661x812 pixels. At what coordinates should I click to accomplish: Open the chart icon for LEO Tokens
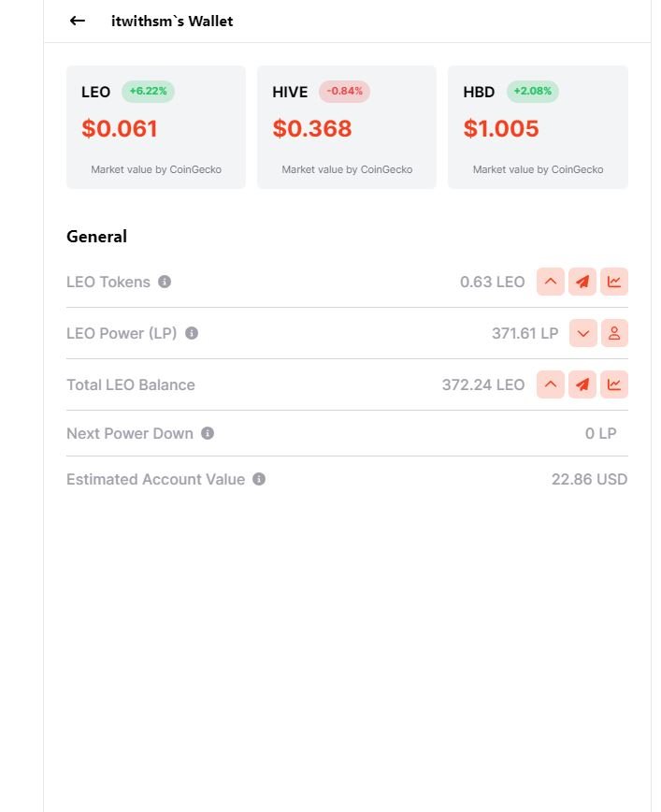[x=614, y=282]
